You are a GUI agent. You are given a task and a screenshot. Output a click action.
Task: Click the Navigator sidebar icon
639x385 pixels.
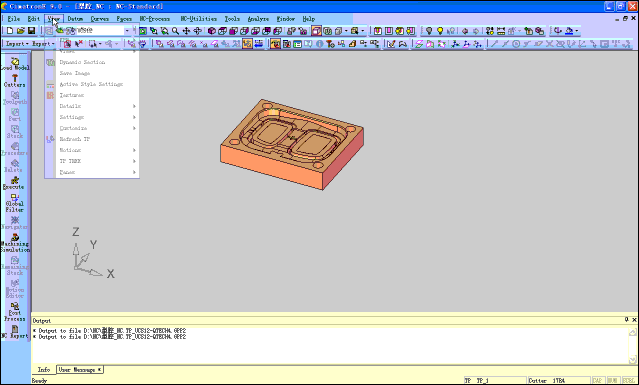15,223
